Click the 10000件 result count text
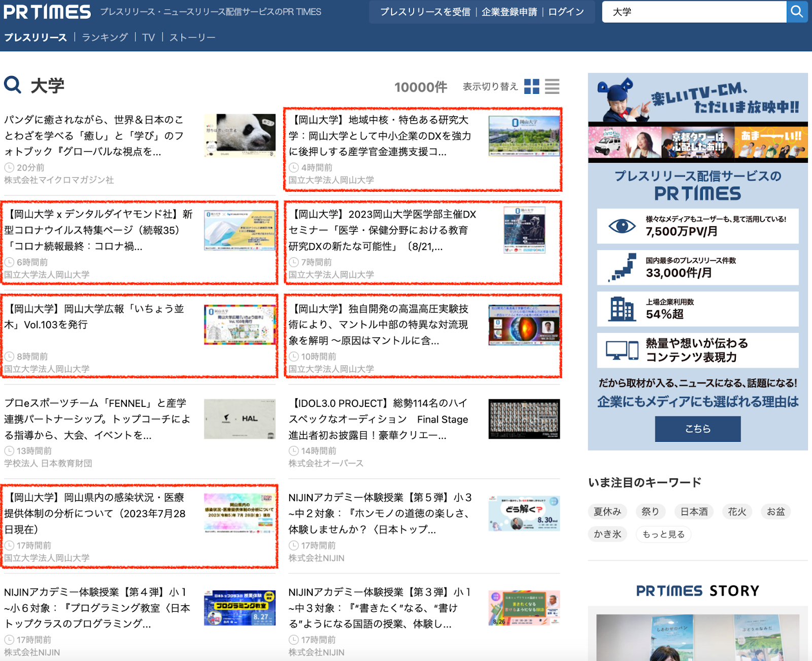 pos(421,87)
